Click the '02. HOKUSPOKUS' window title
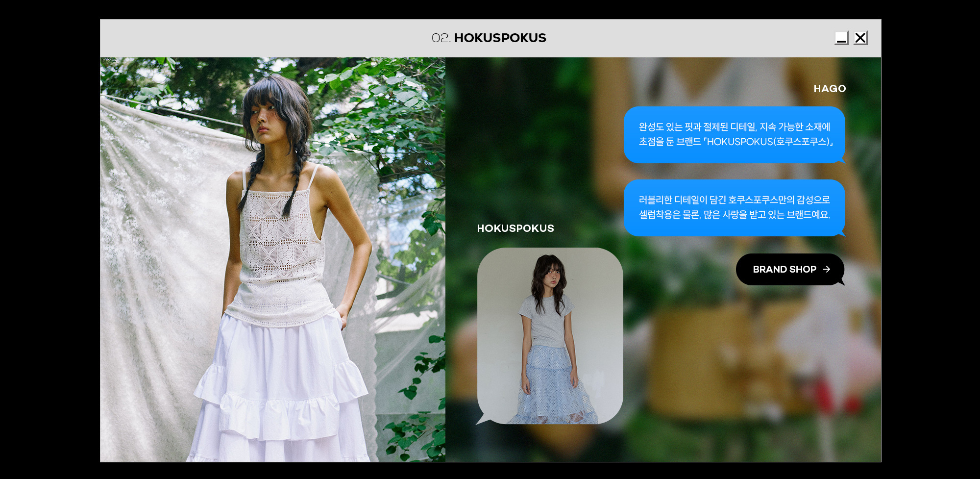The width and height of the screenshot is (980, 479). 489,38
